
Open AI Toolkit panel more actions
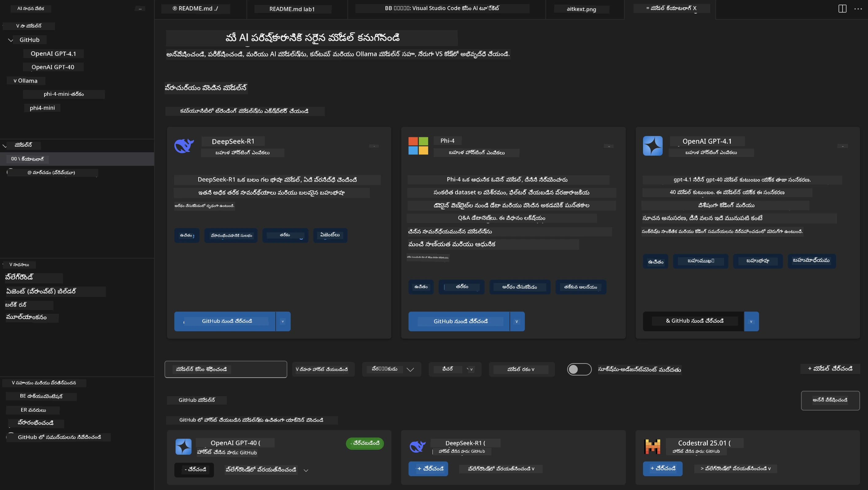(140, 8)
